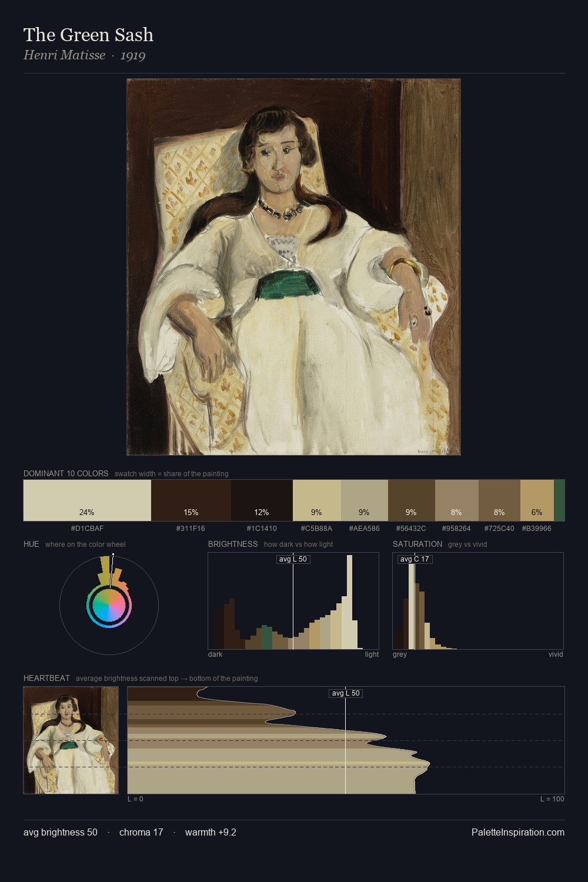Click the hue color wheel
Viewport: 588px width, 882px height.
109,605
